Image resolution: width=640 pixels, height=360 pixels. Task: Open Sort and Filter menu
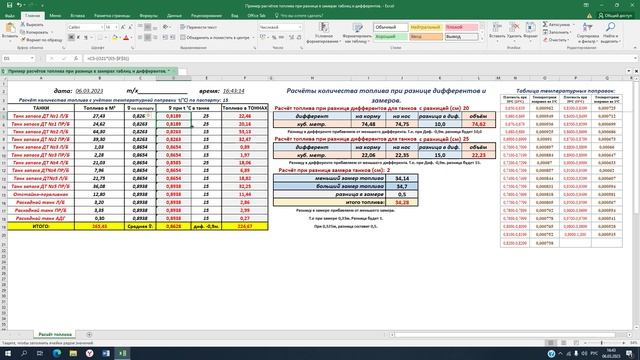587,33
